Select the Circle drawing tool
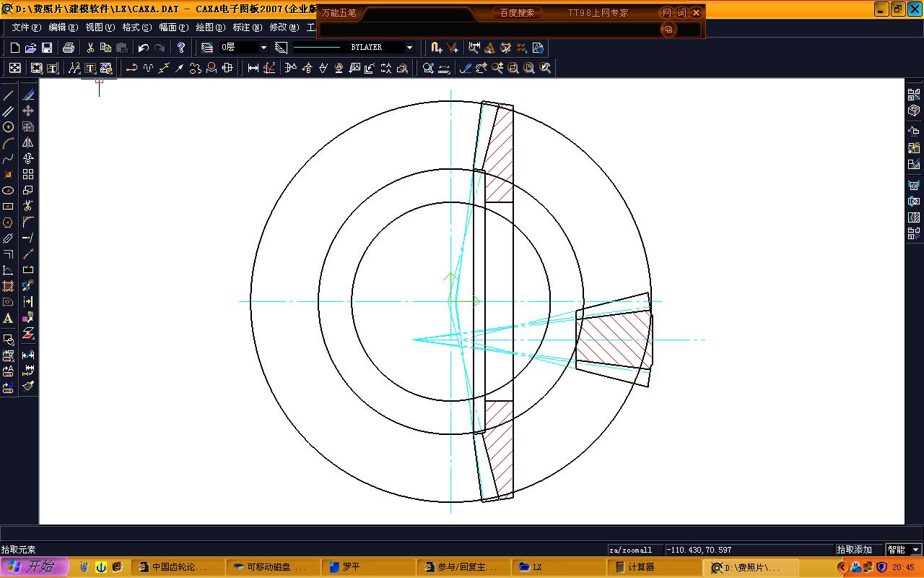The width and height of the screenshot is (924, 578). [x=9, y=126]
